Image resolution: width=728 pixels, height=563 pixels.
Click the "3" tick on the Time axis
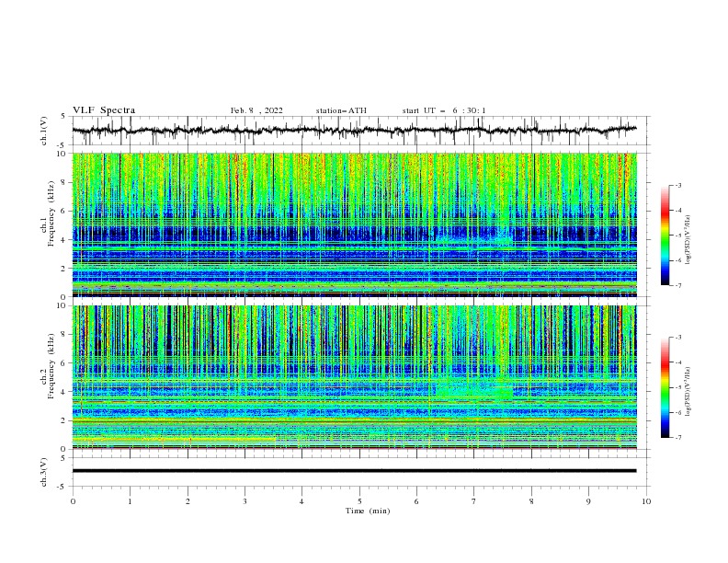coord(245,501)
